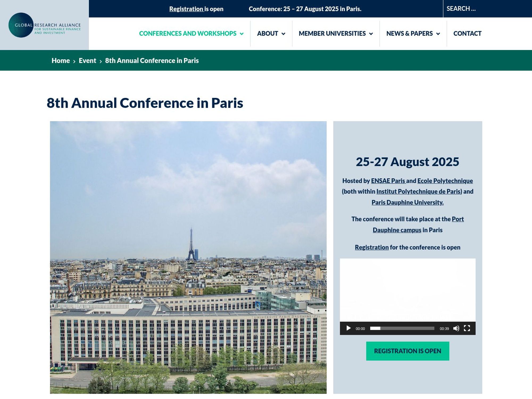This screenshot has width=532, height=399.
Task: Open the ENSAE Paris link
Action: point(388,181)
